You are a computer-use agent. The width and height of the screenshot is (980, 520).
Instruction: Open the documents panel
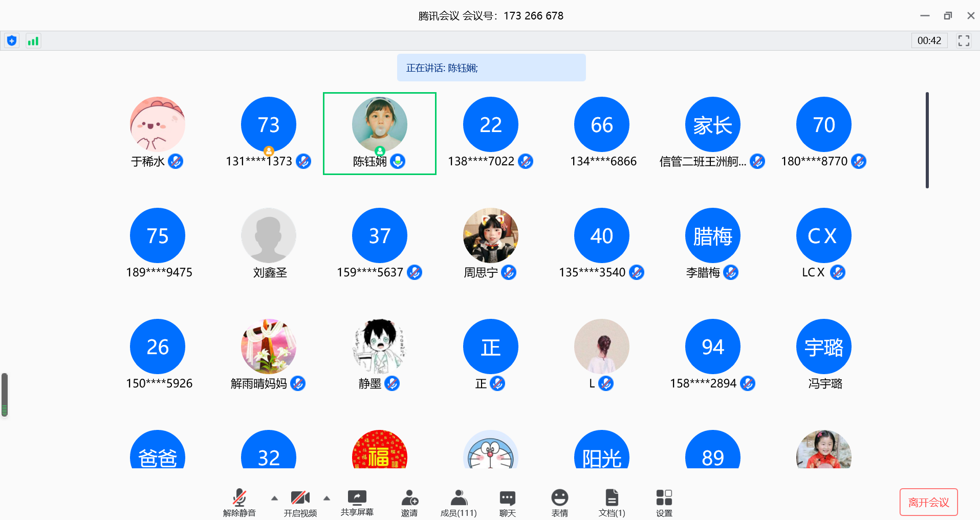pyautogui.click(x=612, y=503)
